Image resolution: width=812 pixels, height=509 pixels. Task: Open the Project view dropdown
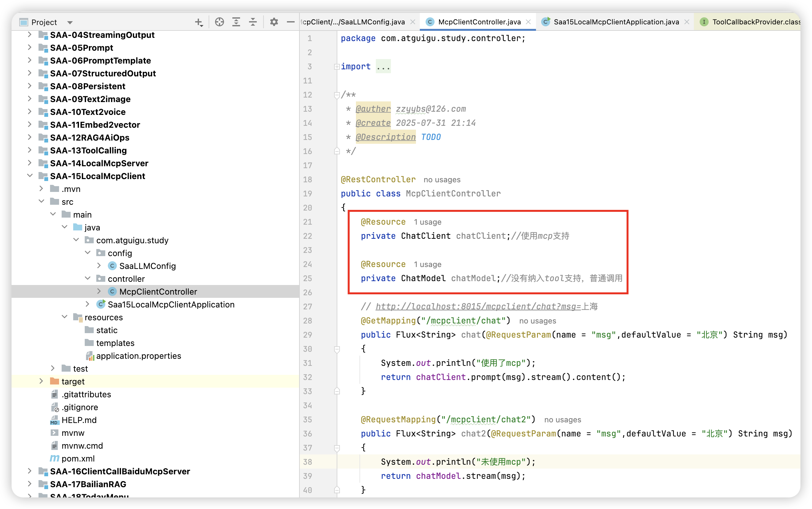(x=70, y=22)
